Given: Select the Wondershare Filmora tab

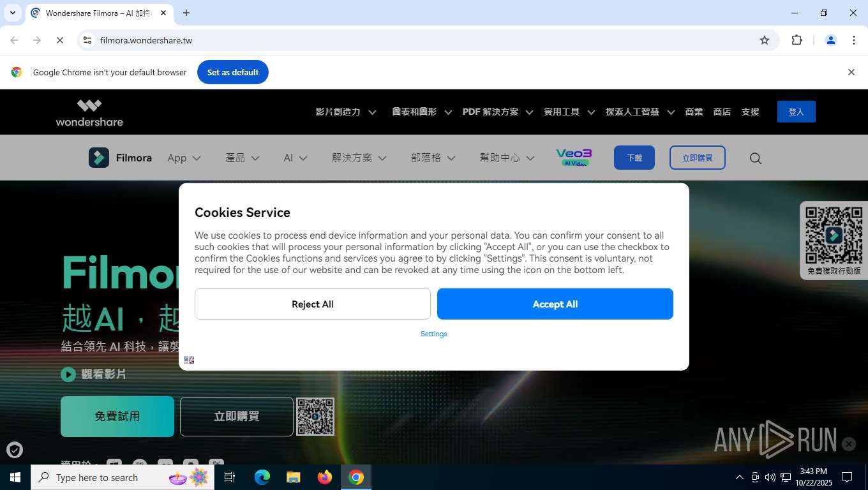Looking at the screenshot, I should [x=99, y=13].
